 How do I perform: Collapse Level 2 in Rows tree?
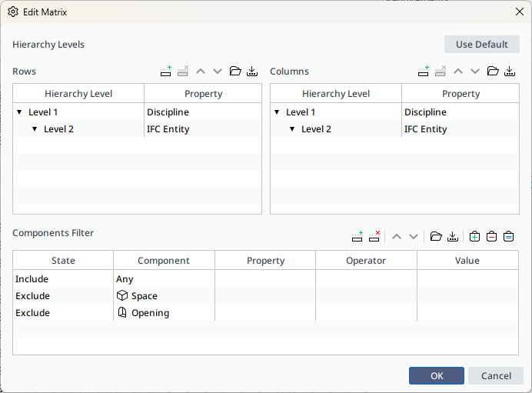(x=35, y=129)
